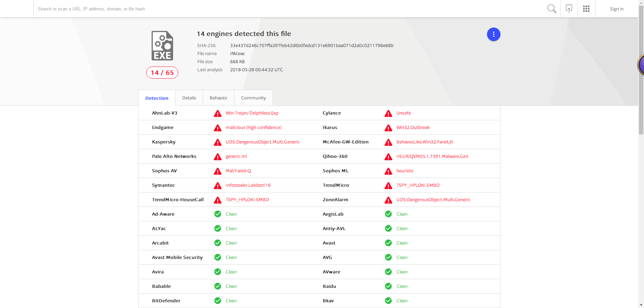Click the green check icon for ALYac
Viewport: 644px width, 308px height.
[x=218, y=228]
